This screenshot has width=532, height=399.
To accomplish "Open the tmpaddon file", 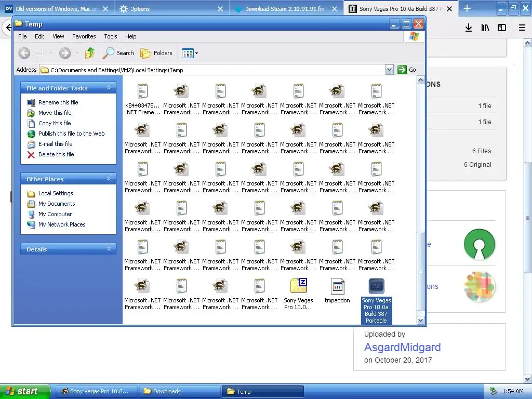I will point(337,291).
